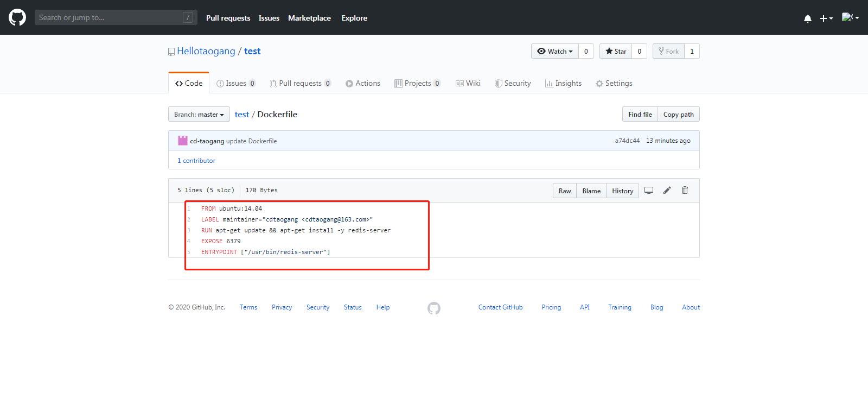Click Copy path button

click(x=679, y=114)
